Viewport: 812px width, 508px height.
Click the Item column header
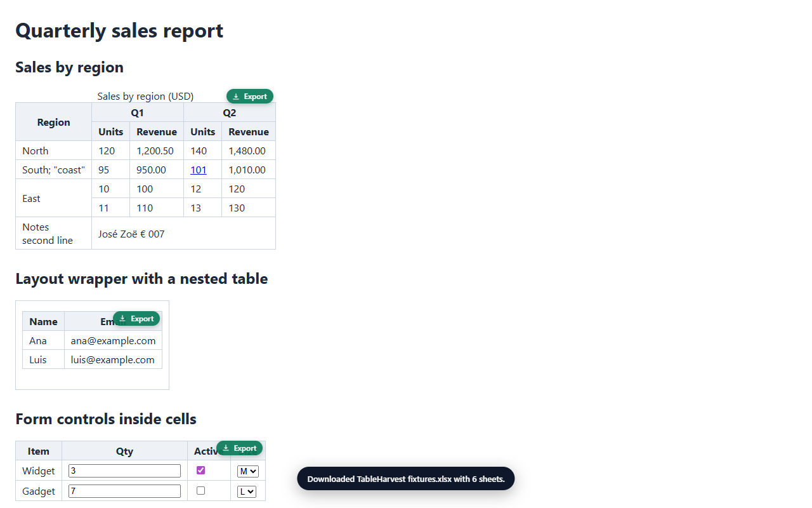[39, 451]
